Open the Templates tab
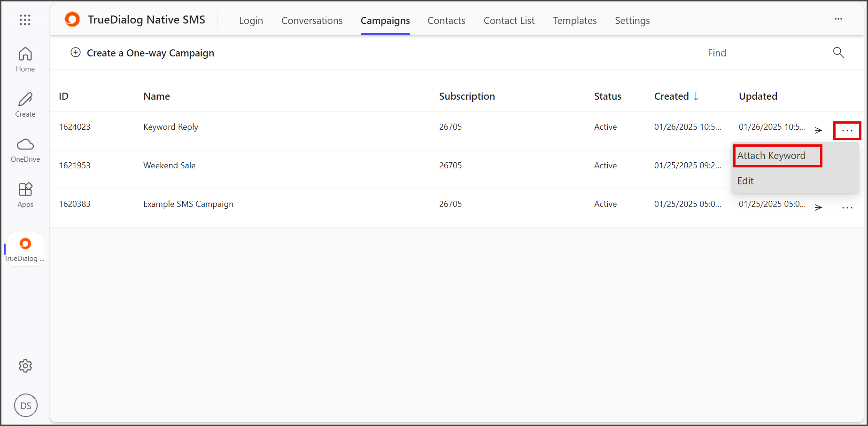This screenshot has width=868, height=426. [x=575, y=21]
